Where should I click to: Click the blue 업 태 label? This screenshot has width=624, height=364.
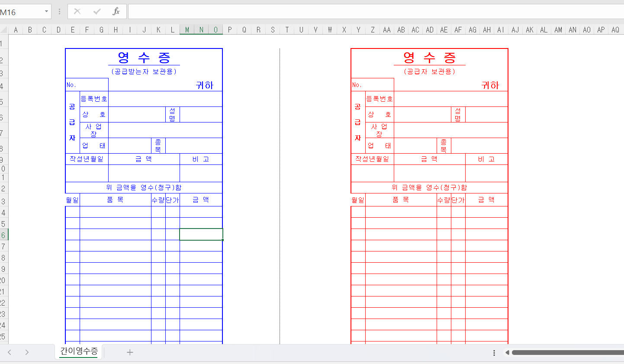pyautogui.click(x=94, y=145)
